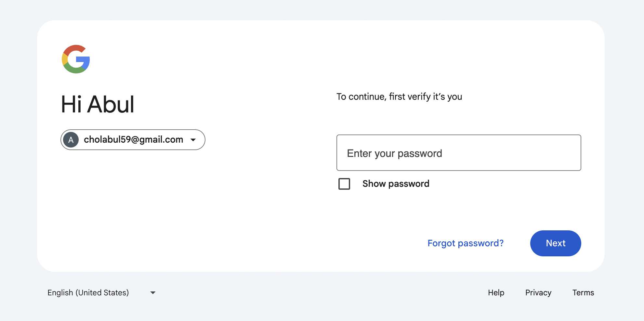The width and height of the screenshot is (644, 321).
Task: Click the "Hi Abul" greeting heading
Action: [98, 105]
